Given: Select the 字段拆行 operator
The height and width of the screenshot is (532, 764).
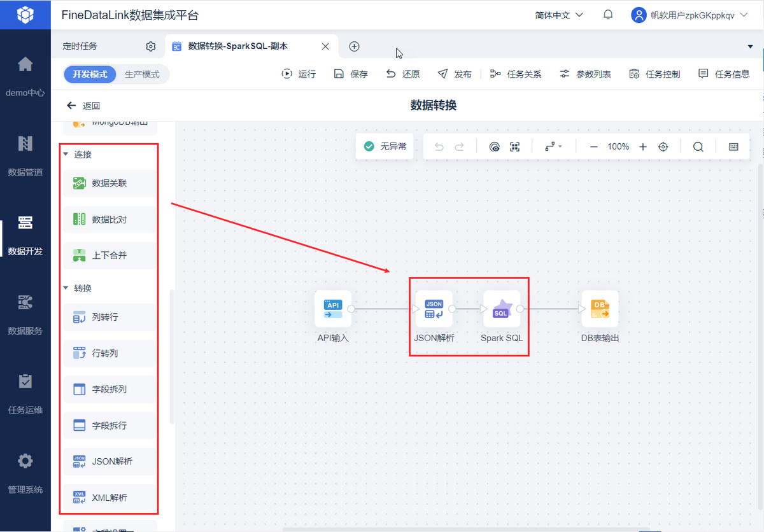Looking at the screenshot, I should click(109, 425).
